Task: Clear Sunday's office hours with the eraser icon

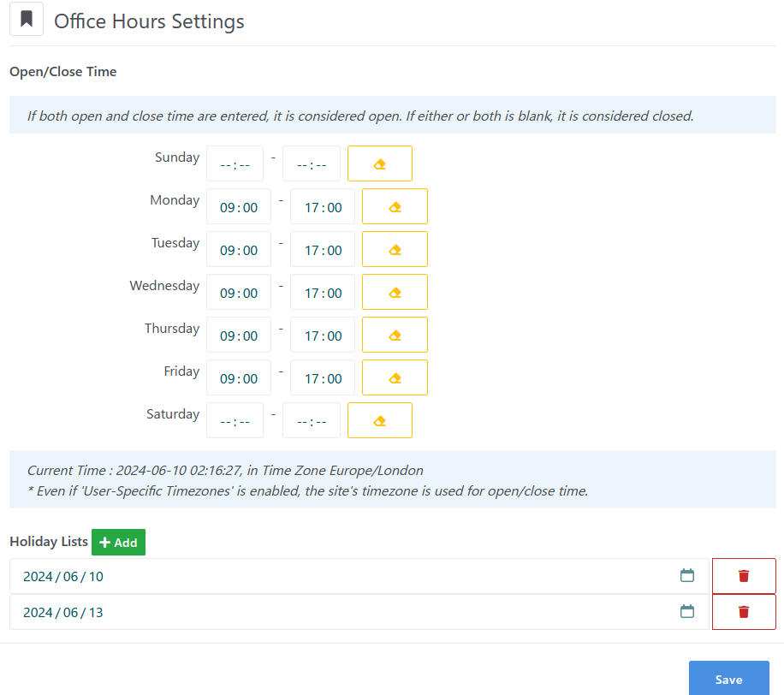Action: (379, 163)
